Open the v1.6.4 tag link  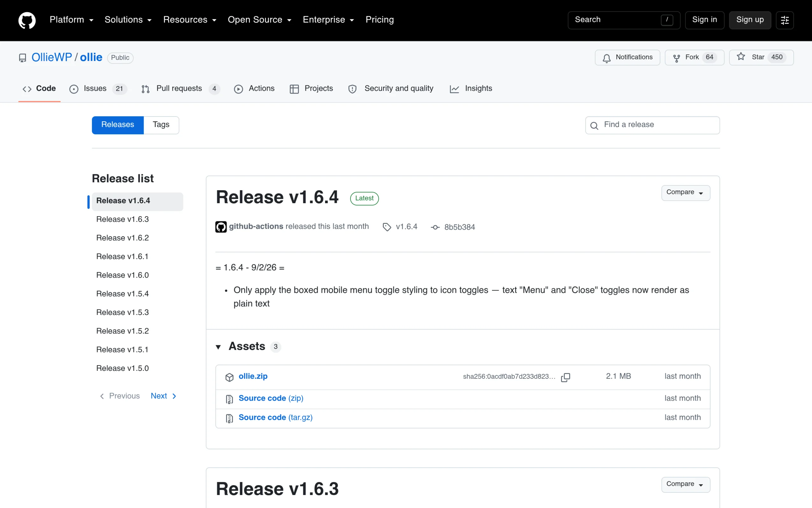[x=406, y=227]
